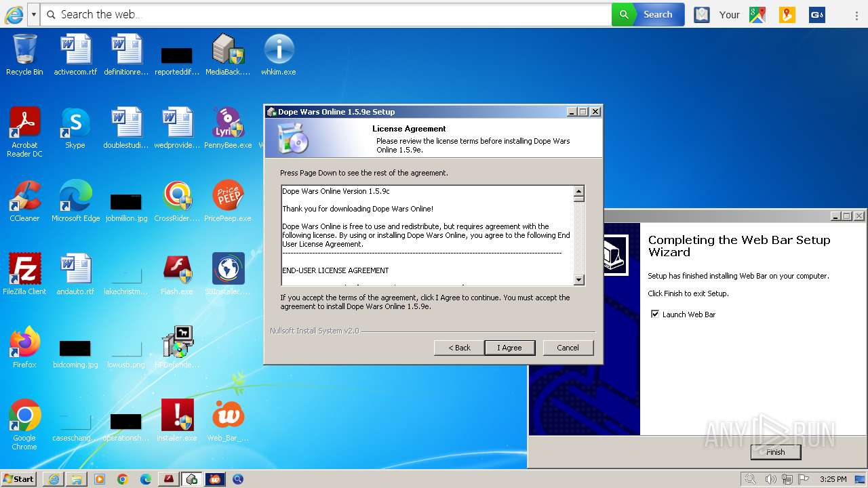Open the andauto.rtf document icon
This screenshot has width=868, height=488.
click(75, 269)
